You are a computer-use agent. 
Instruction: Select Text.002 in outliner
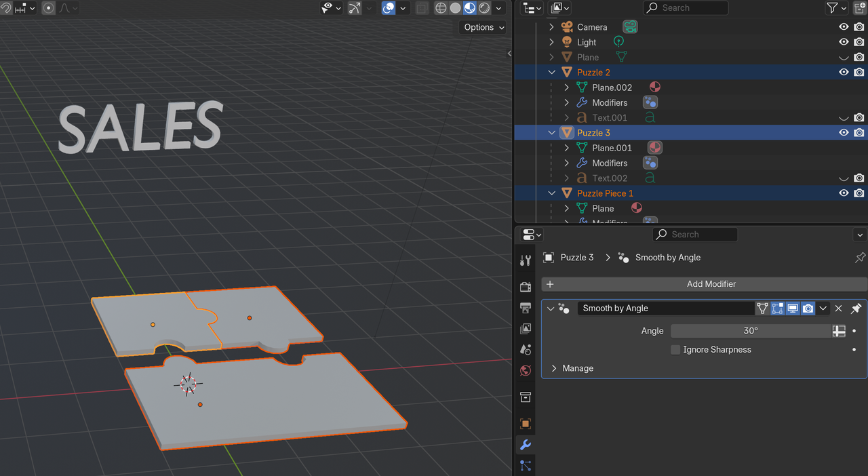click(610, 178)
